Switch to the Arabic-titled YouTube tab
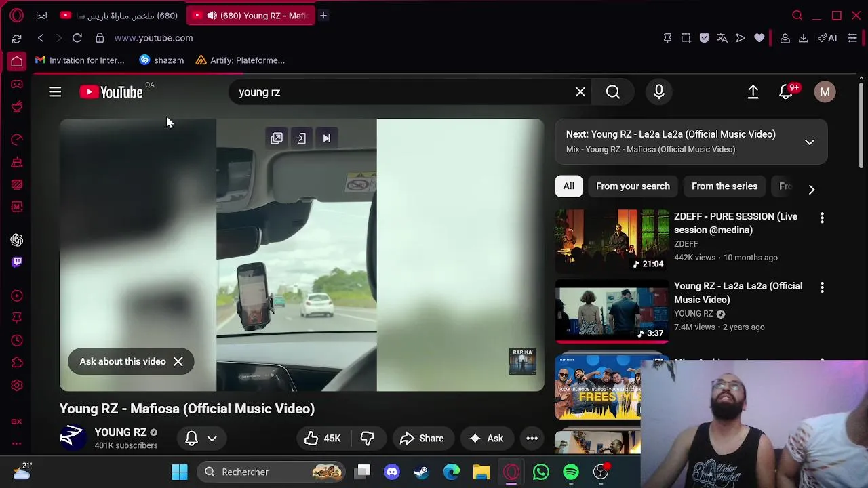Image resolution: width=868 pixels, height=488 pixels. 119,15
